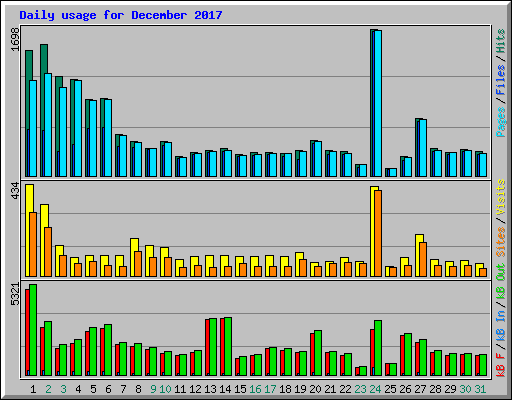Click the 'Pages' legend label
The height and width of the screenshot is (400, 512).
point(501,122)
